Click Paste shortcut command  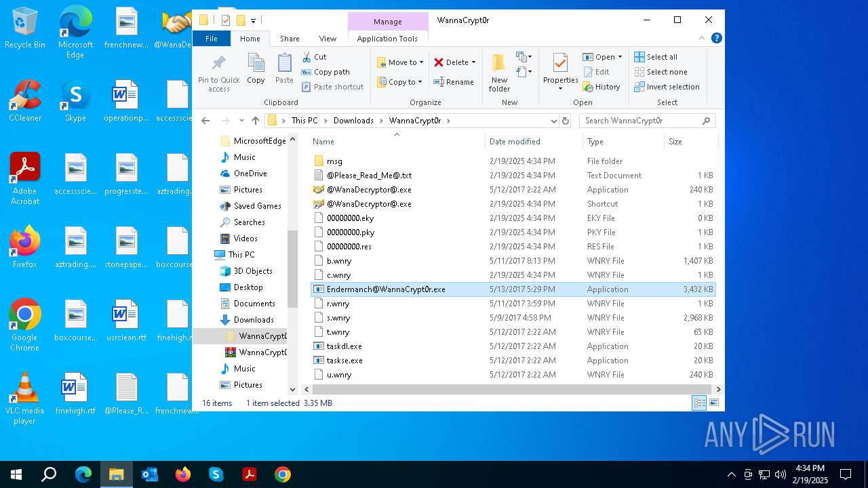coord(332,87)
